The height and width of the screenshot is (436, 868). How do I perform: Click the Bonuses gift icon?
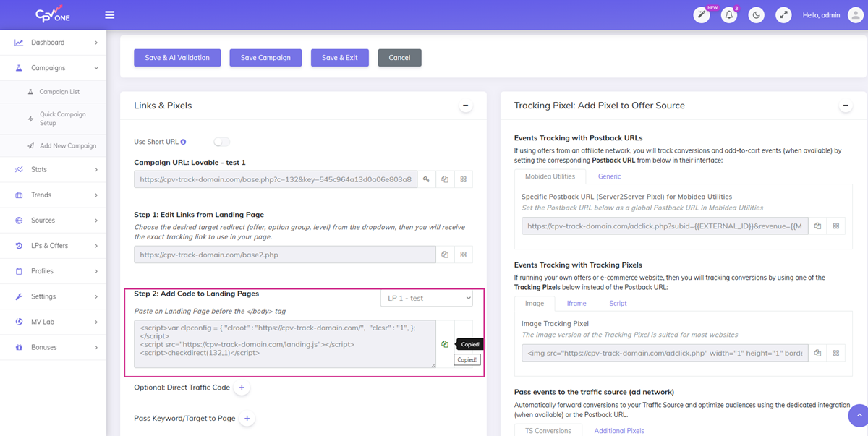point(19,347)
